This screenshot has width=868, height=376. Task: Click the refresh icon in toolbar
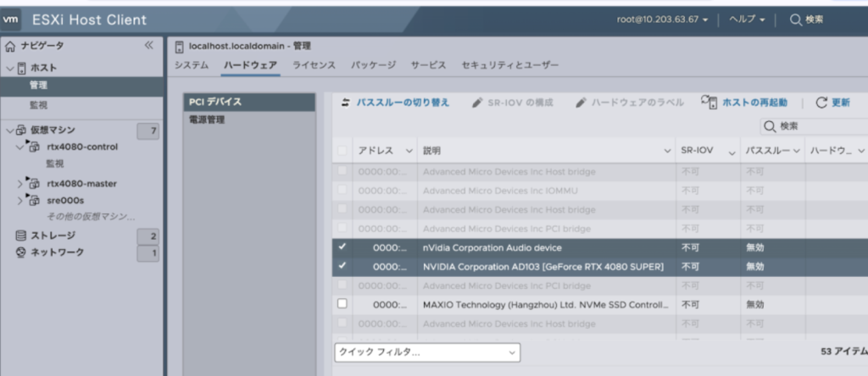pyautogui.click(x=821, y=102)
